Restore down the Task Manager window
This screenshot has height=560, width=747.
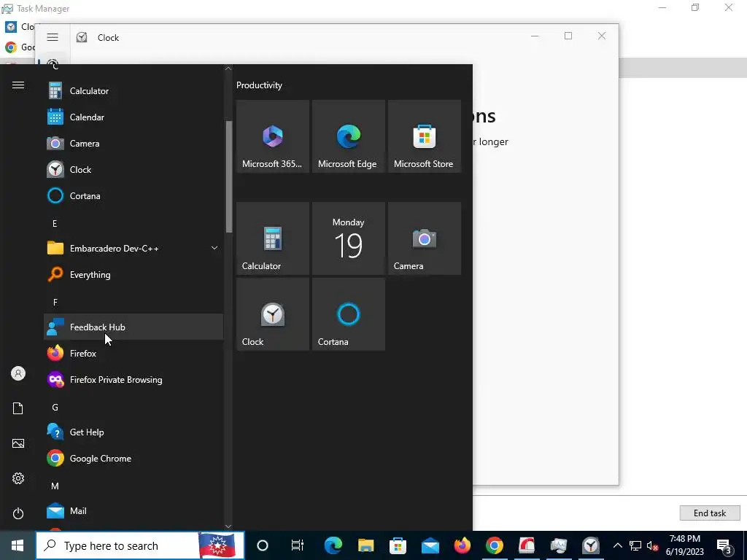coord(695,7)
